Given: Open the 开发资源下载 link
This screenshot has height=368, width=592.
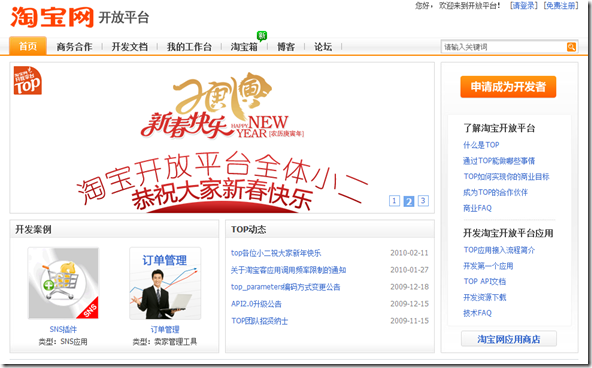Looking at the screenshot, I should (485, 297).
